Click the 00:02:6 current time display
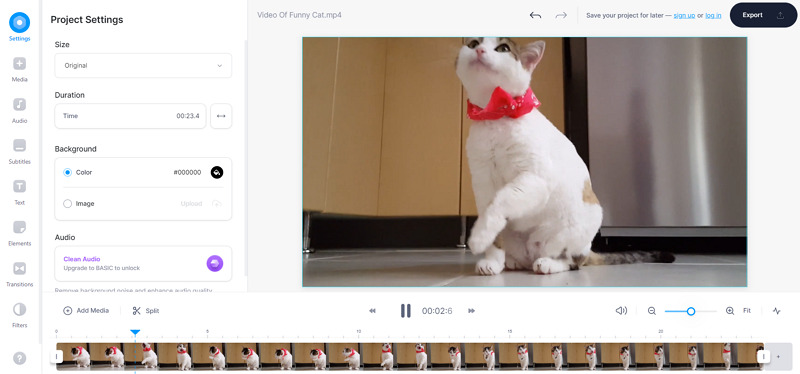The width and height of the screenshot is (800, 374). click(437, 311)
